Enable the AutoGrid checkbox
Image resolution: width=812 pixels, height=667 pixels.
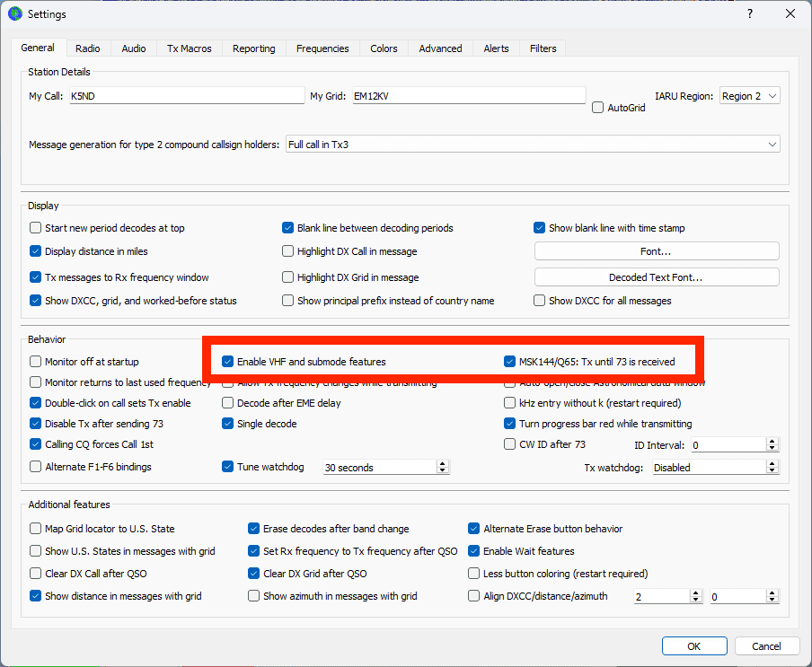(598, 108)
